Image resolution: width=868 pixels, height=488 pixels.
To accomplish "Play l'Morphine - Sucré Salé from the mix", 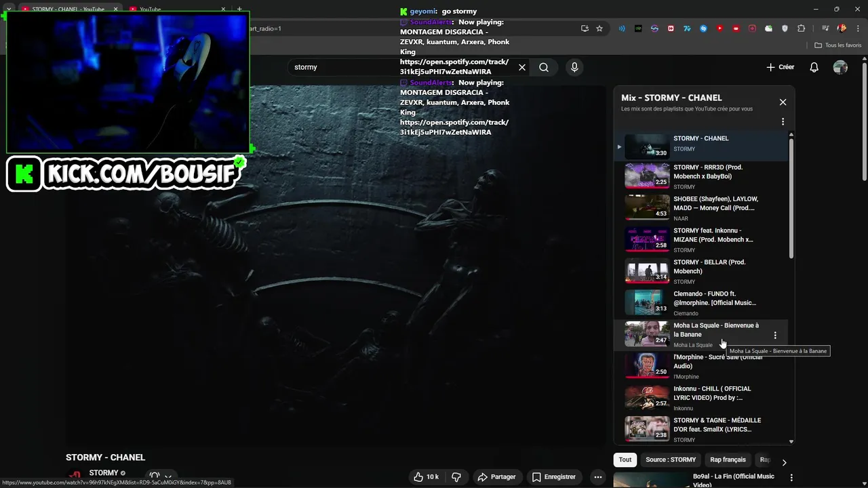I will click(x=701, y=367).
